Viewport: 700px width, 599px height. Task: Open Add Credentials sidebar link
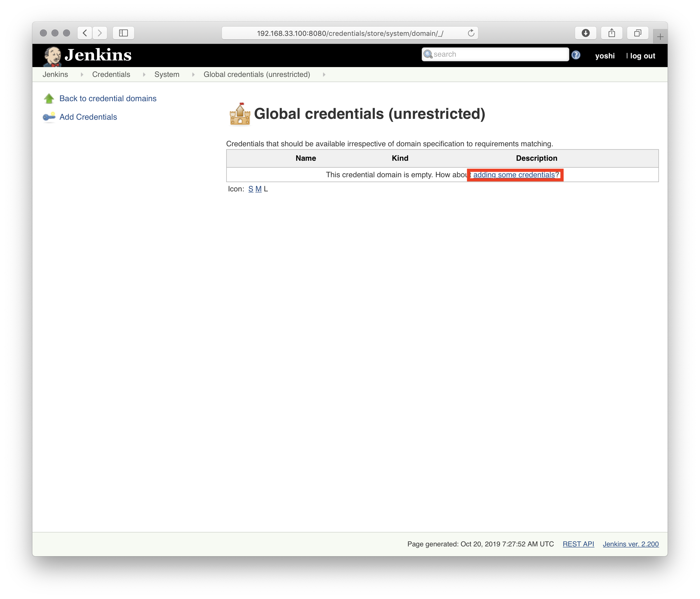tap(88, 117)
